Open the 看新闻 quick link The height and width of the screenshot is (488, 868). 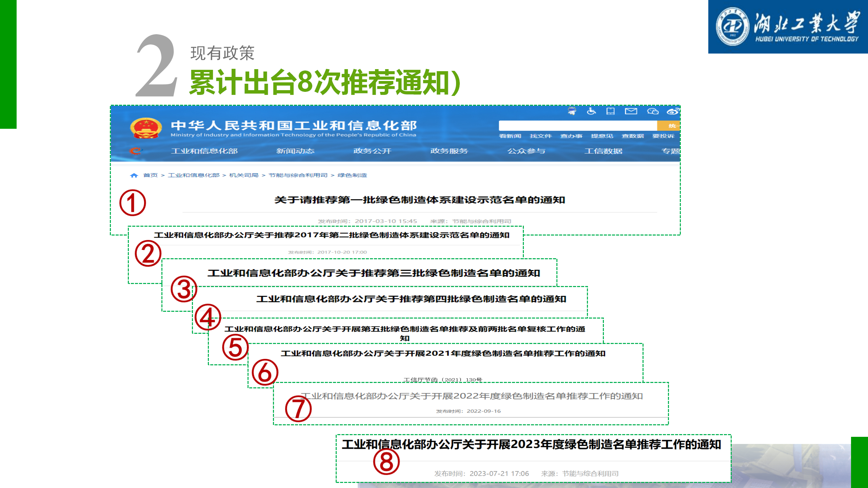pyautogui.click(x=510, y=136)
